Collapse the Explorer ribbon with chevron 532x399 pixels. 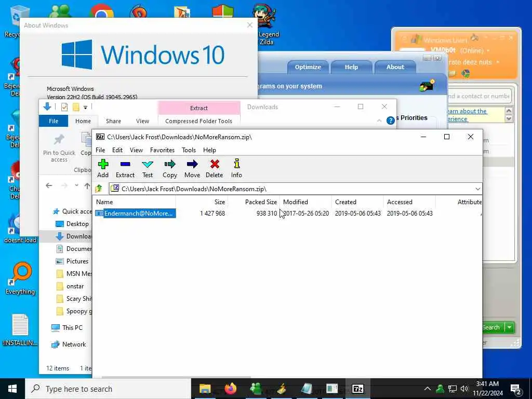[379, 121]
